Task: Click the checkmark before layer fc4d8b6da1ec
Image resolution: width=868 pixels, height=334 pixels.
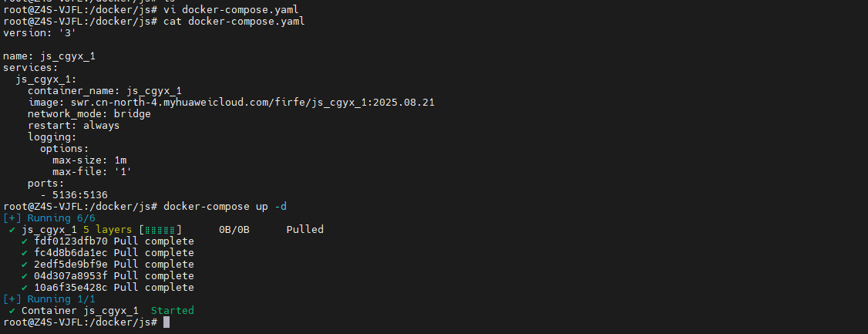Action: point(25,253)
